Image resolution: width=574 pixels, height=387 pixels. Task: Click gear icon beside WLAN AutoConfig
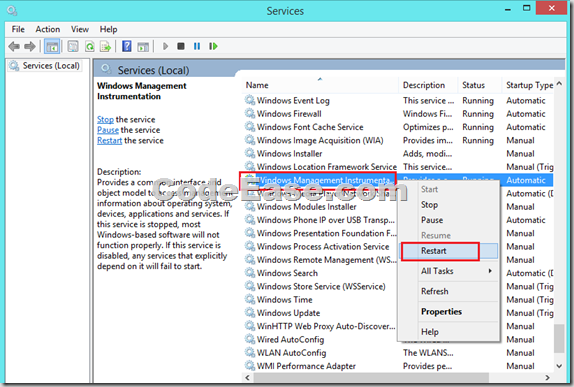coord(250,352)
